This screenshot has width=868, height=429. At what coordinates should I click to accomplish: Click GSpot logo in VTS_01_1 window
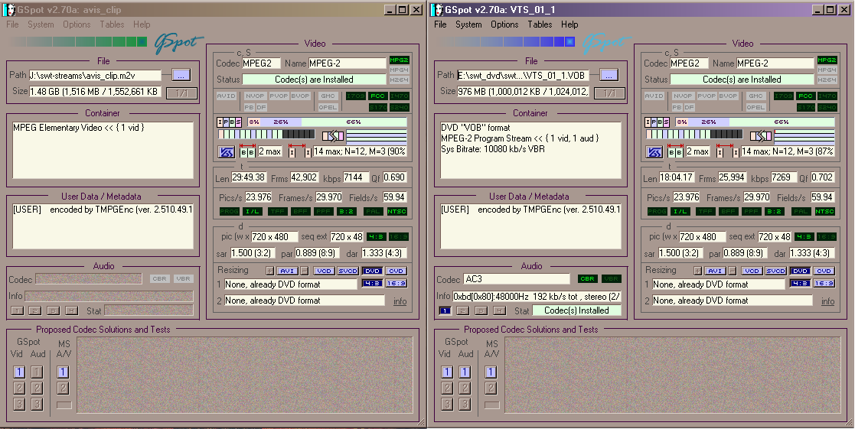pyautogui.click(x=605, y=43)
